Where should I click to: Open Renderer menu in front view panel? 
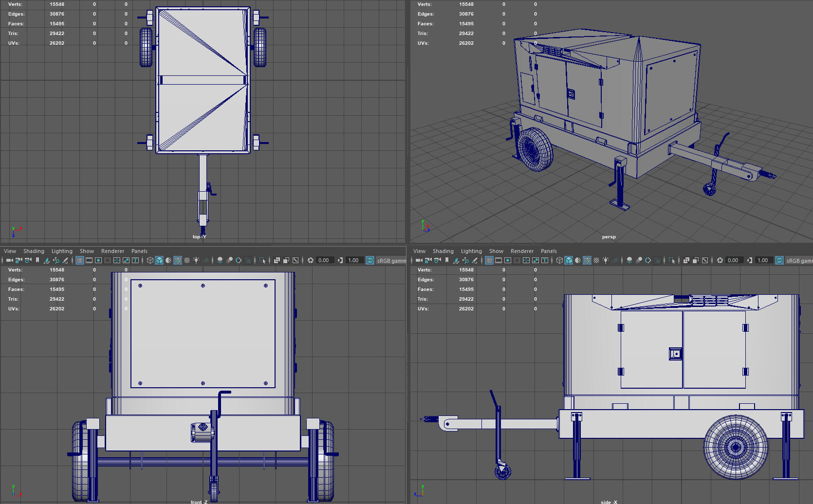(x=112, y=251)
